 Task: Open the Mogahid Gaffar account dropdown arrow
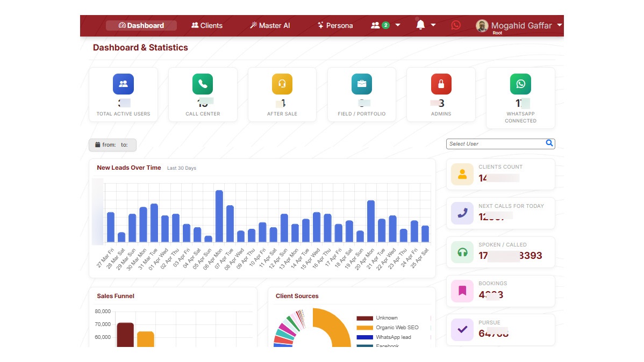click(560, 25)
